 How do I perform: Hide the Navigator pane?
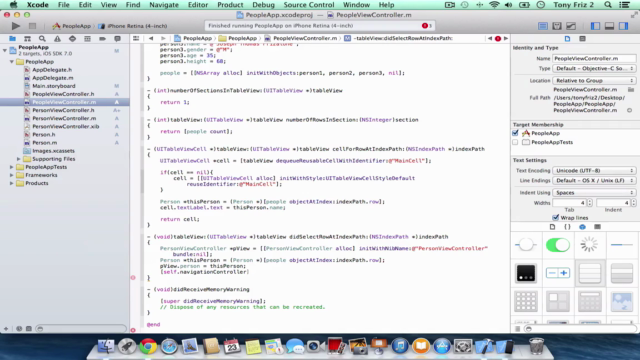tap(596, 26)
